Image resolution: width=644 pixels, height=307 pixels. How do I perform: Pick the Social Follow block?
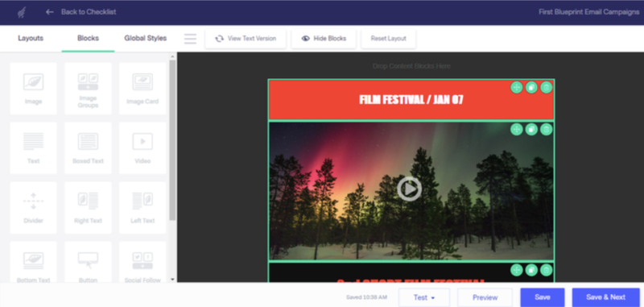(x=142, y=262)
